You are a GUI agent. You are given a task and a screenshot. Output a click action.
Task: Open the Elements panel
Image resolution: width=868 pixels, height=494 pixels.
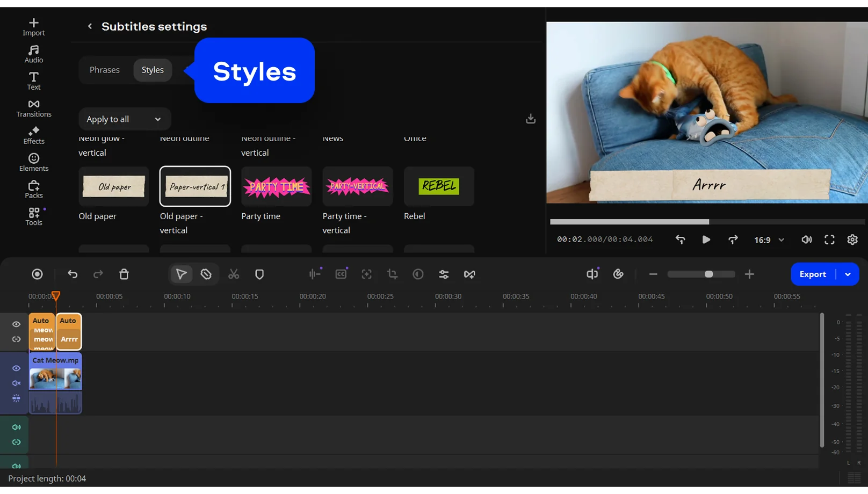pyautogui.click(x=33, y=162)
